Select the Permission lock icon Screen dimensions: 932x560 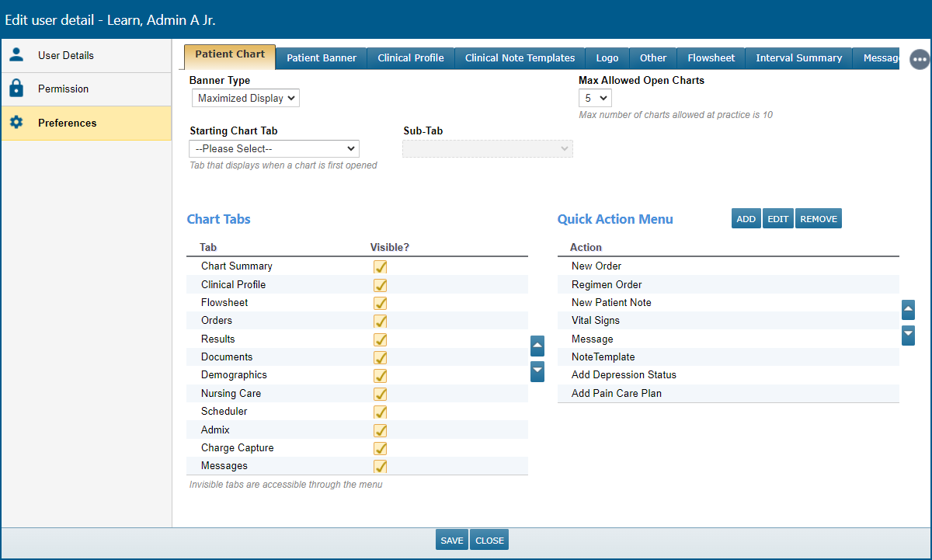pyautogui.click(x=17, y=89)
